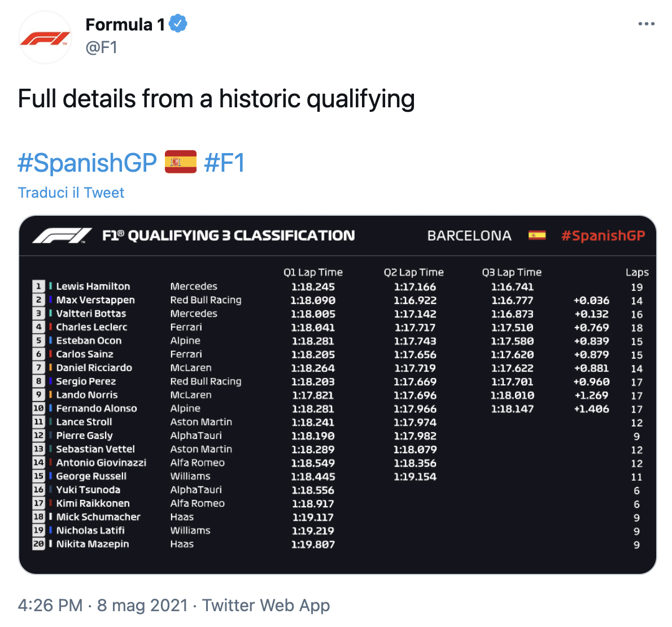Viewport: 672px width, 627px height.
Task: Open the #SpanishGP hashtag link
Action: tap(88, 163)
